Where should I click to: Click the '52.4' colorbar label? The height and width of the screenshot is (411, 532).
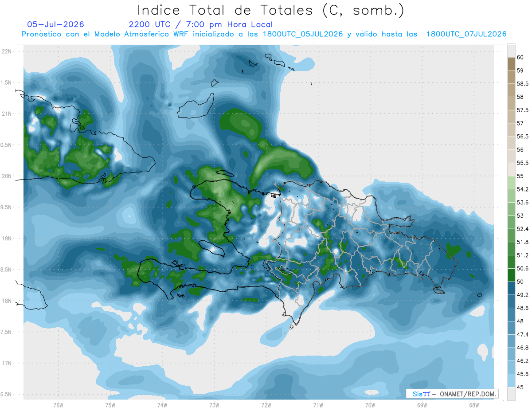click(x=523, y=229)
